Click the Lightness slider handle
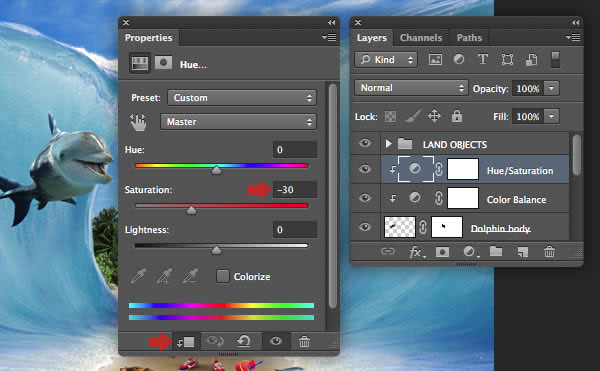 point(217,250)
